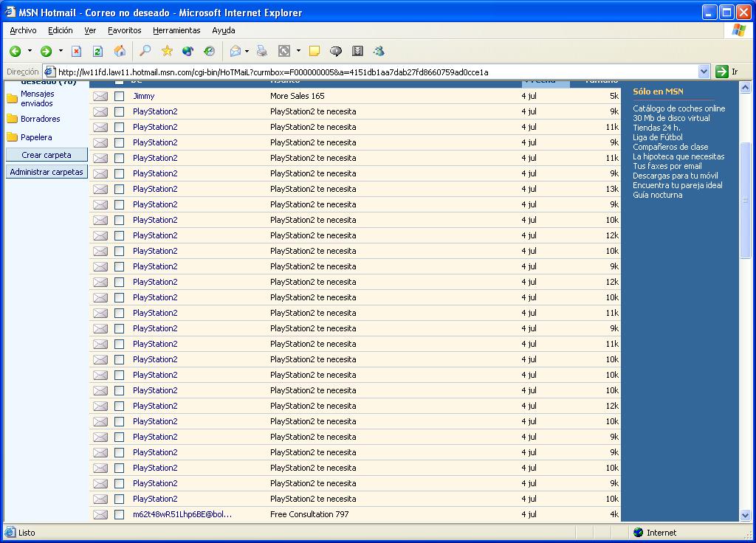Open the Herramientas menu
This screenshot has height=543, width=756.
(x=176, y=30)
